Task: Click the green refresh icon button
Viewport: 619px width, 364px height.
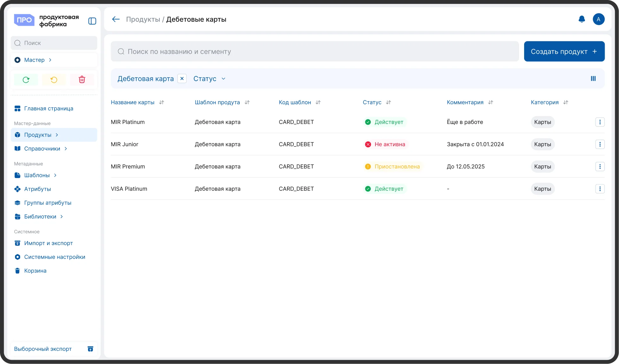Action: tap(26, 79)
